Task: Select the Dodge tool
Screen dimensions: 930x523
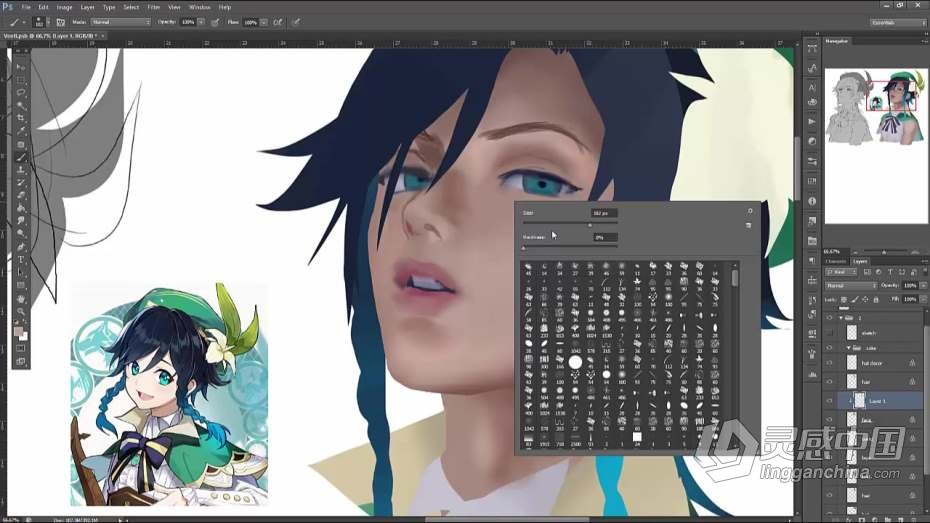Action: pos(21,234)
